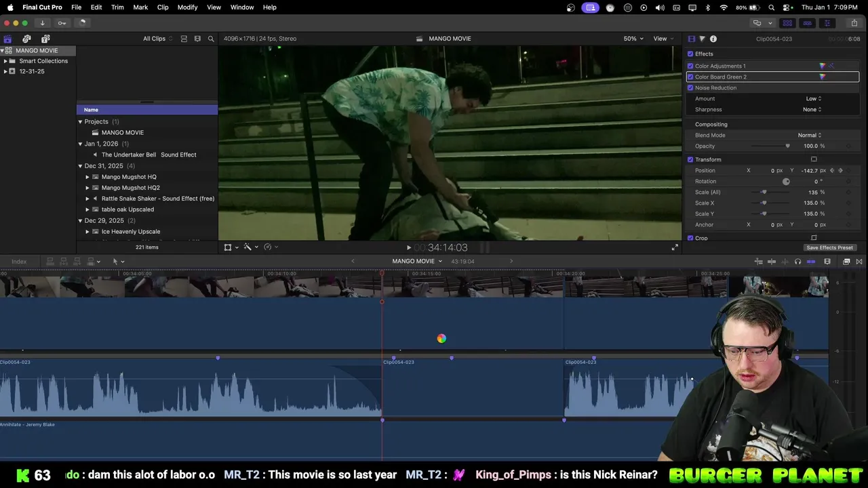Play the viewer clip
868x488 pixels.
click(x=408, y=247)
